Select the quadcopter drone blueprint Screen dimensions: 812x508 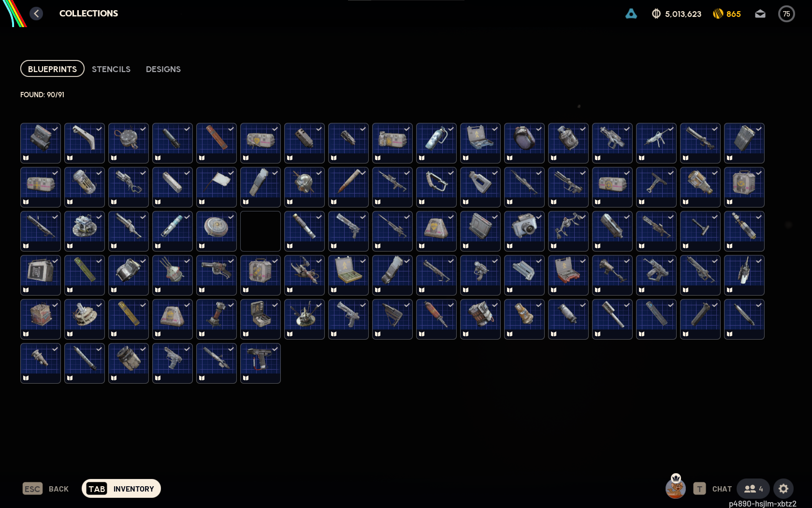pyautogui.click(x=568, y=231)
